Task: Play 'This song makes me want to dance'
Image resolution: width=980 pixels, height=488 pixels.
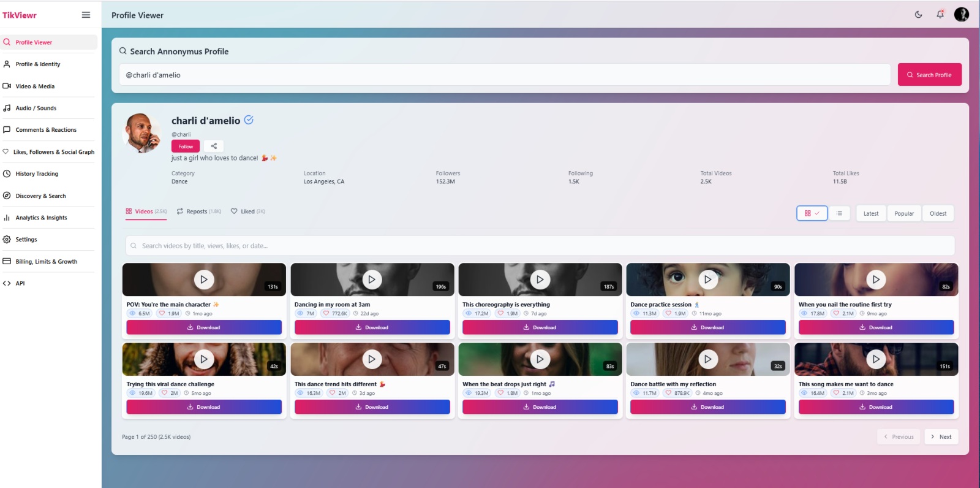Action: 876,359
